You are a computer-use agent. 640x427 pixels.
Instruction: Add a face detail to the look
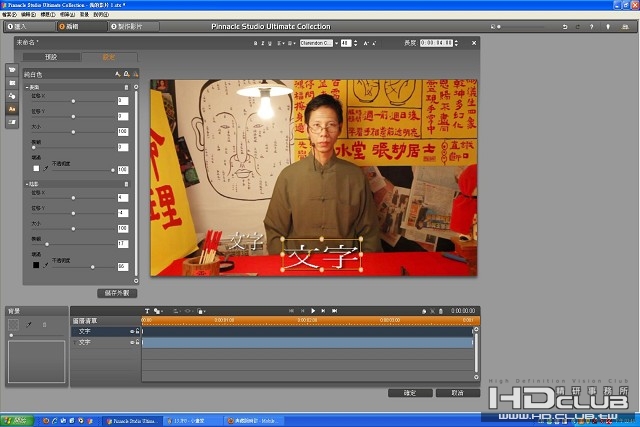point(118,74)
